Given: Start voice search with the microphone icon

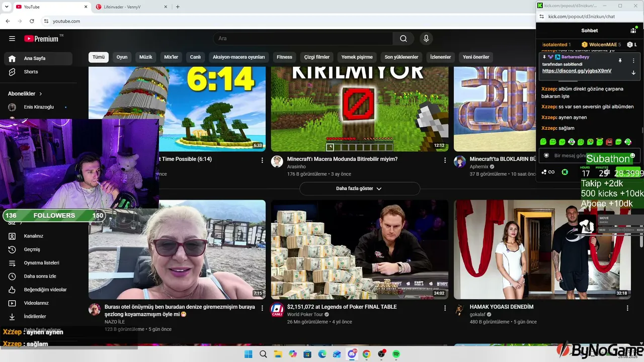Looking at the screenshot, I should tap(426, 39).
